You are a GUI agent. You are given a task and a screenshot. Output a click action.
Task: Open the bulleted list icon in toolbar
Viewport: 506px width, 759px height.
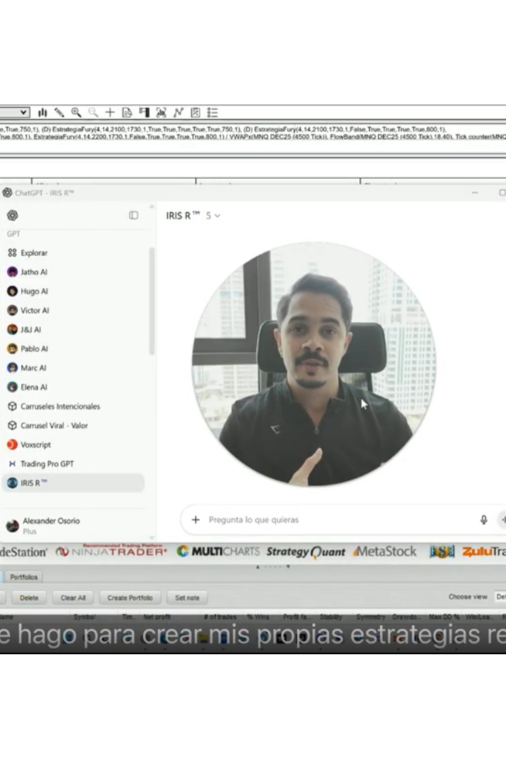[x=212, y=113]
